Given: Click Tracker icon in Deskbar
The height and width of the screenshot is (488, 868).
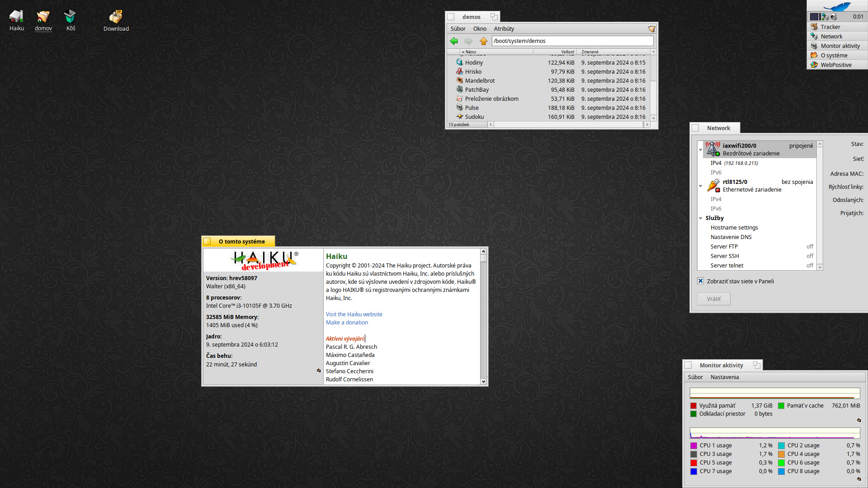Looking at the screenshot, I should 814,27.
